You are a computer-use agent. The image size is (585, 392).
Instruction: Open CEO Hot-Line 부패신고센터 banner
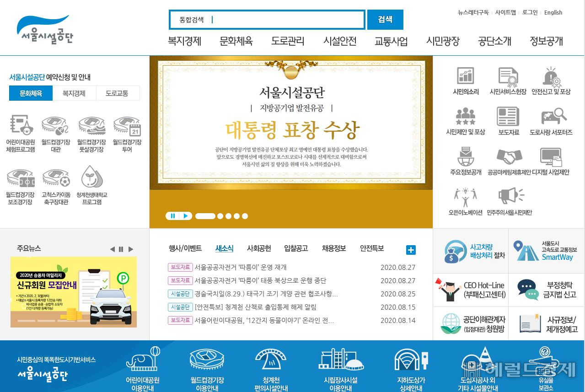(470, 290)
